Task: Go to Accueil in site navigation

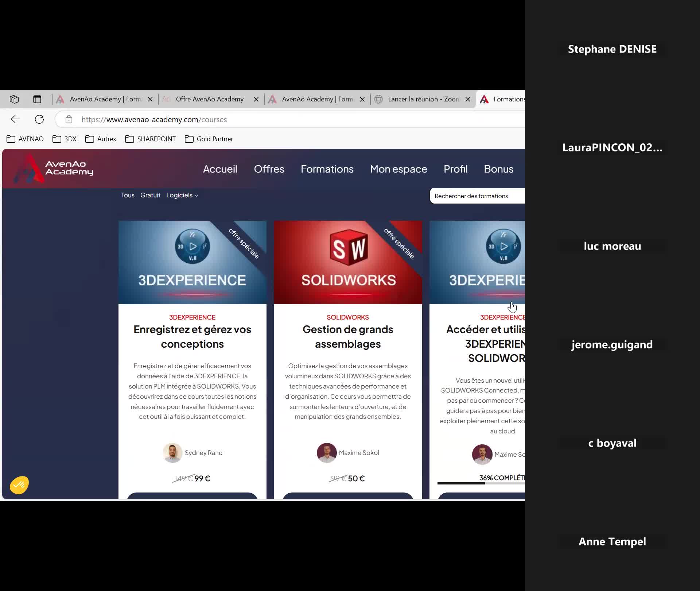Action: click(x=220, y=169)
